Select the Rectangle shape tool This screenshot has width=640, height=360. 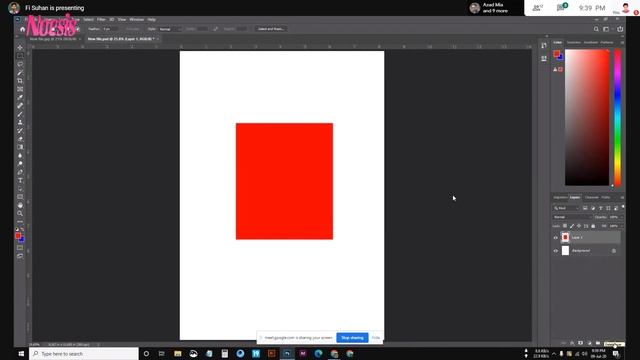coord(20,197)
